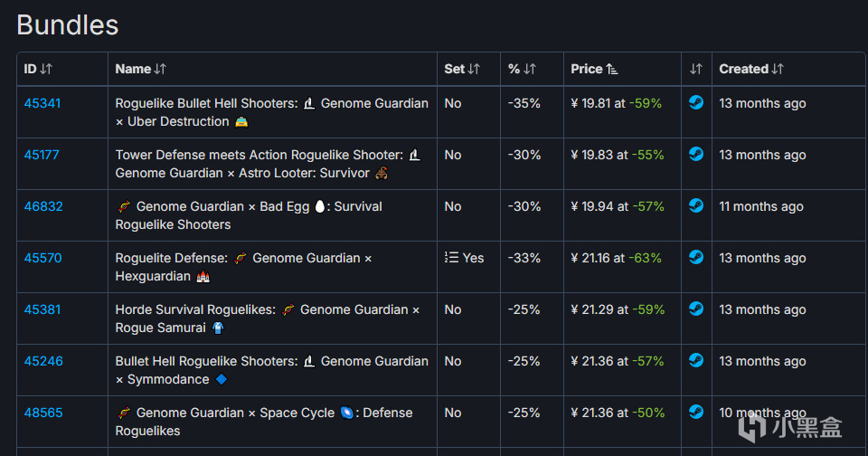Open Steam icon in bundle 45570 row
This screenshot has height=456, width=868.
click(696, 258)
